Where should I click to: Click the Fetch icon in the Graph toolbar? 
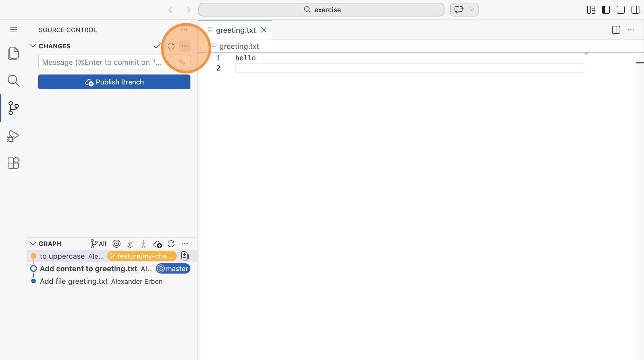(x=130, y=244)
